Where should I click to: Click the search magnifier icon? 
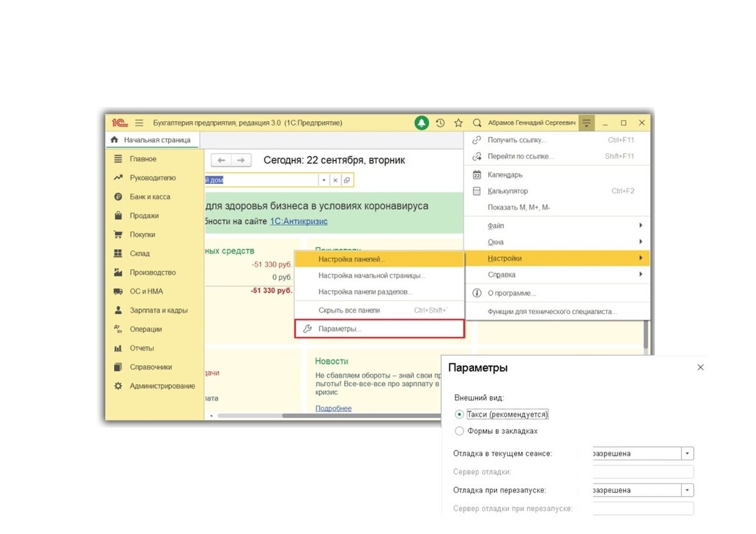[x=477, y=123]
